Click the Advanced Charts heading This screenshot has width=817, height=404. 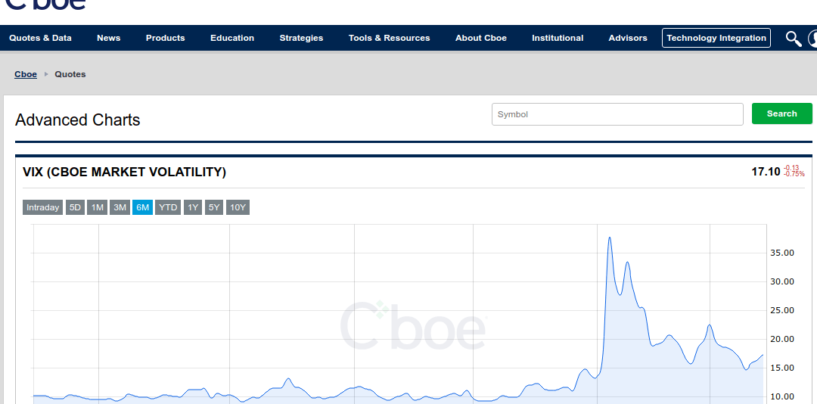[x=78, y=120]
